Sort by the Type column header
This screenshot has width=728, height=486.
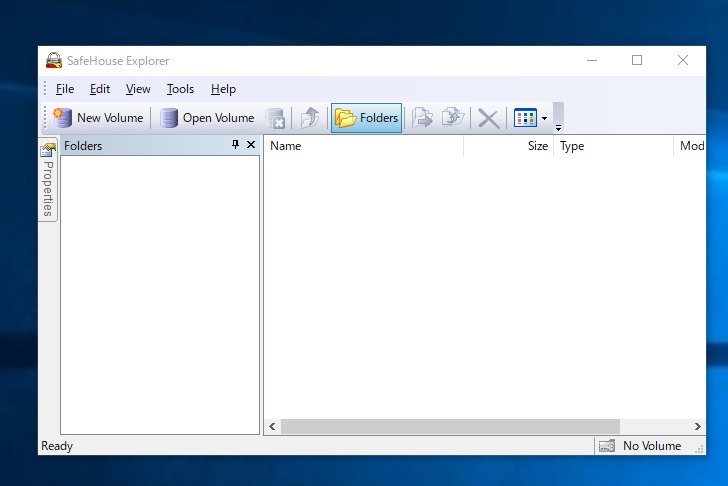pyautogui.click(x=613, y=146)
